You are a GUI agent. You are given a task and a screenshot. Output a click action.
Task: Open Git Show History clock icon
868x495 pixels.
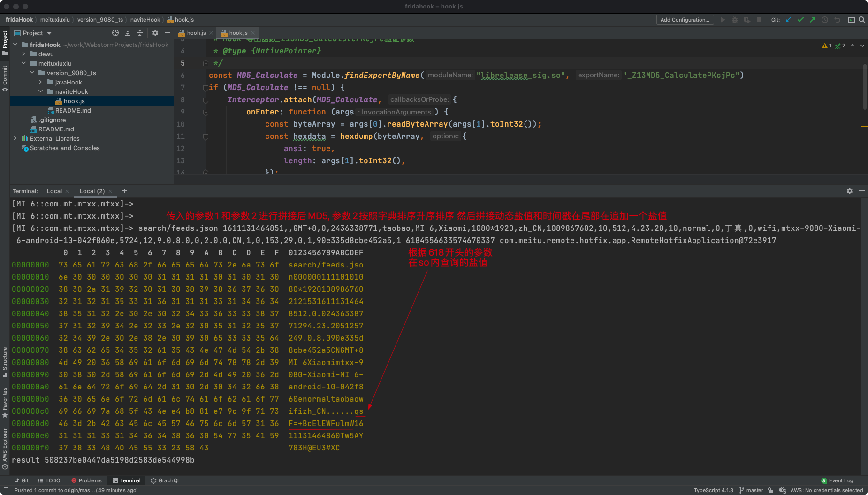(x=825, y=20)
